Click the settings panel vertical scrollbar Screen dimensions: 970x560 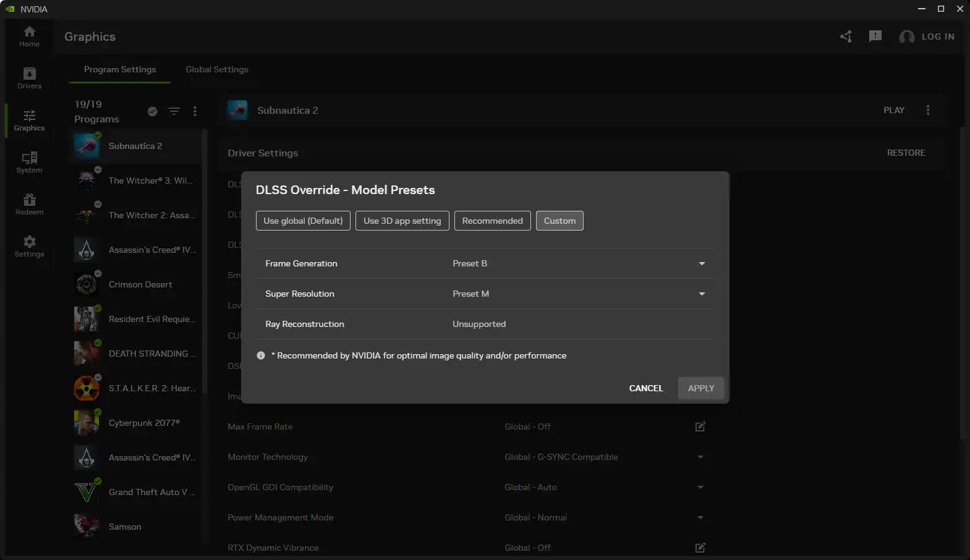(x=962, y=283)
